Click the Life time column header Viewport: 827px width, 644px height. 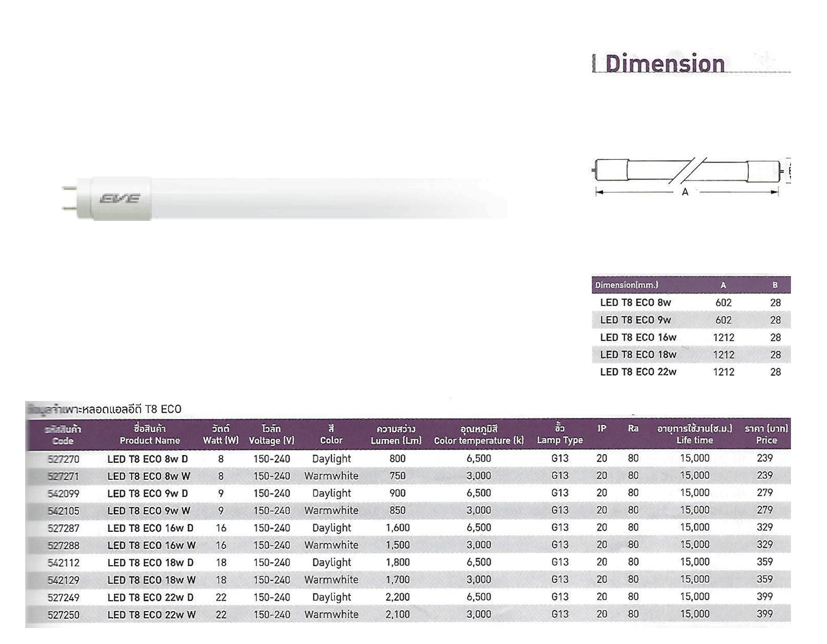point(695,434)
